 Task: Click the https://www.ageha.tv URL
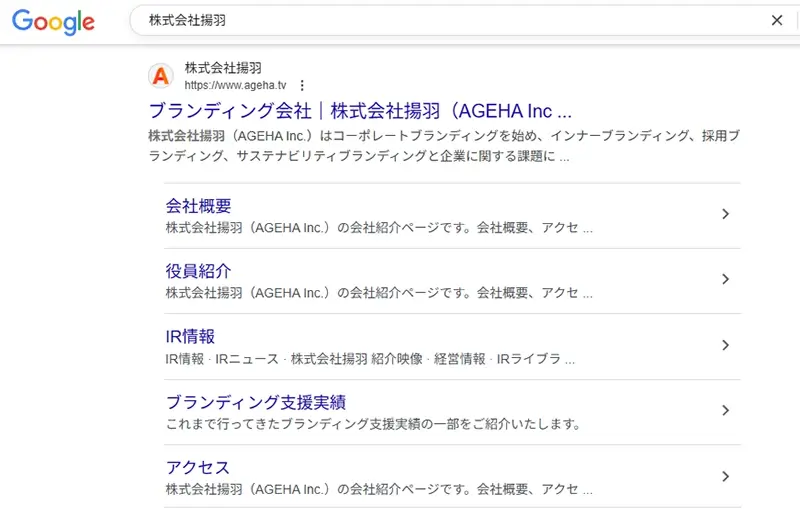pyautogui.click(x=235, y=85)
